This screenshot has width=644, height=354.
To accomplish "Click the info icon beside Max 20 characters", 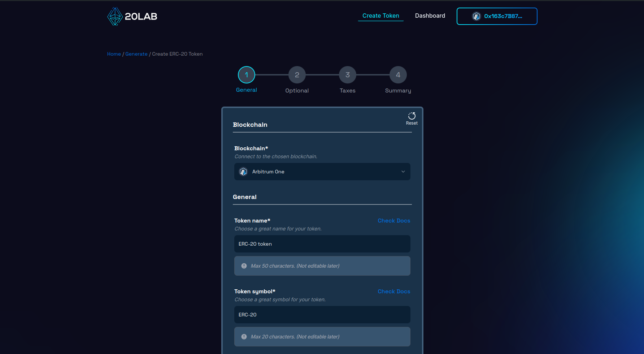I will pos(244,337).
